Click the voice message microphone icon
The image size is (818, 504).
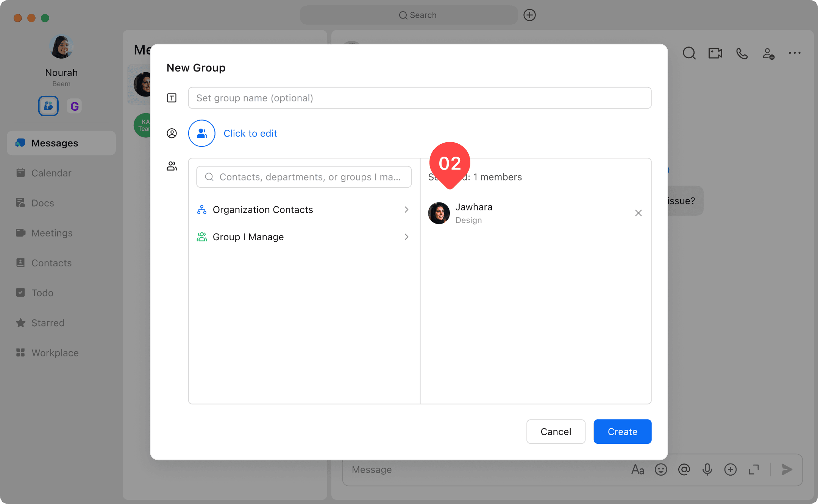707,470
